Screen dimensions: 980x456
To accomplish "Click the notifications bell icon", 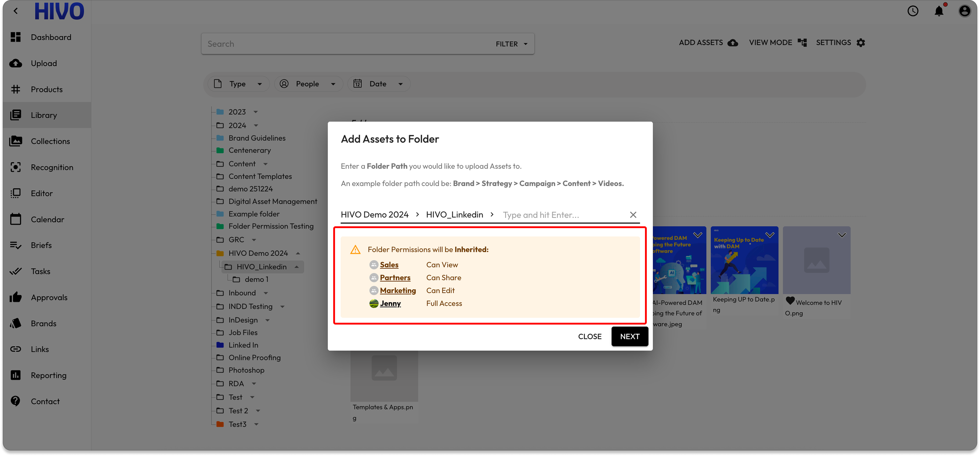I will 939,11.
